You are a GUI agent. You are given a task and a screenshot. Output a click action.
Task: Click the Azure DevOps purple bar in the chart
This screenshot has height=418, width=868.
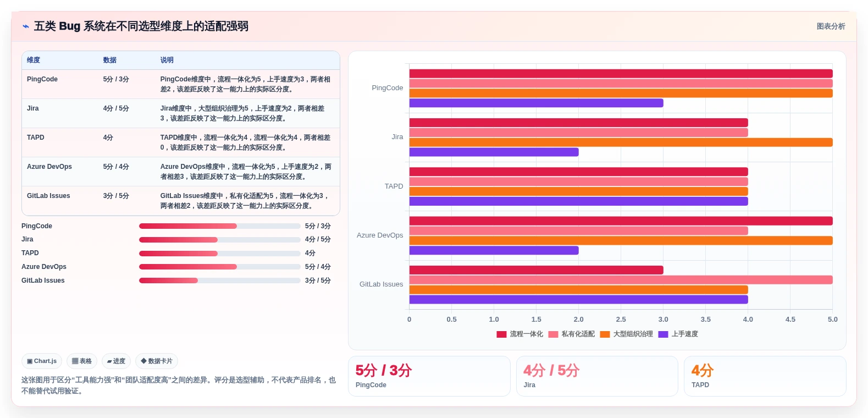[x=494, y=250]
